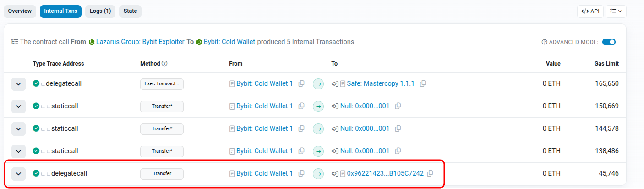Expand the Exec Transaction delegatecall row
The image size is (644, 189).
(18, 84)
